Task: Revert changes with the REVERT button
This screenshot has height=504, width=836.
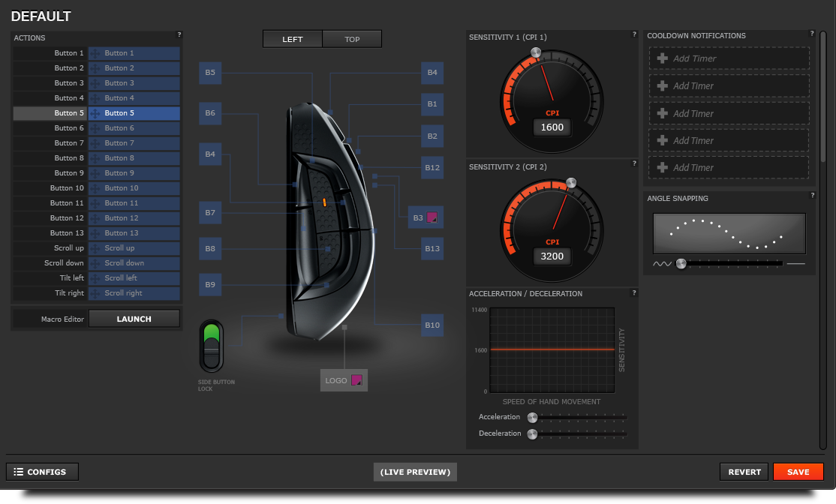Action: (x=744, y=472)
